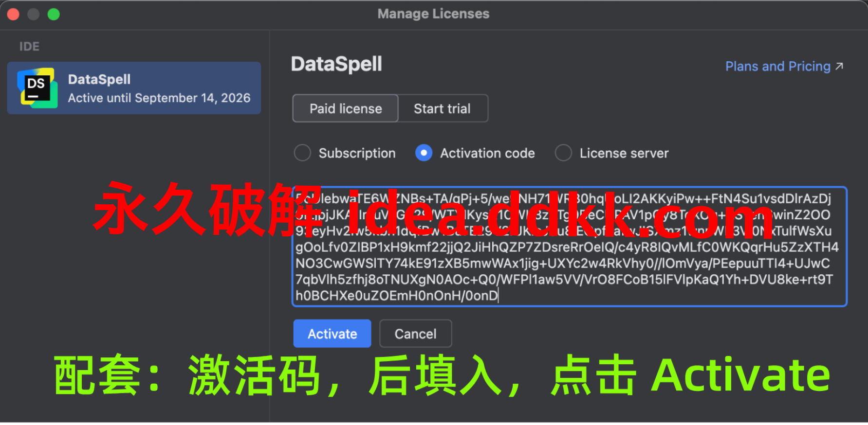Click the DataSpell DS logo icon
Screen dimensions: 868x425
tap(37, 88)
